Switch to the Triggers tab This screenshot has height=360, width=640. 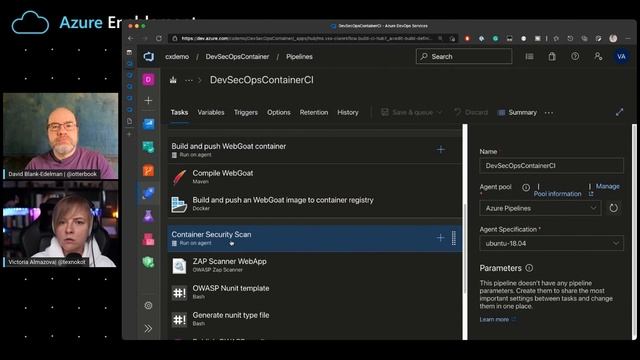tap(246, 112)
